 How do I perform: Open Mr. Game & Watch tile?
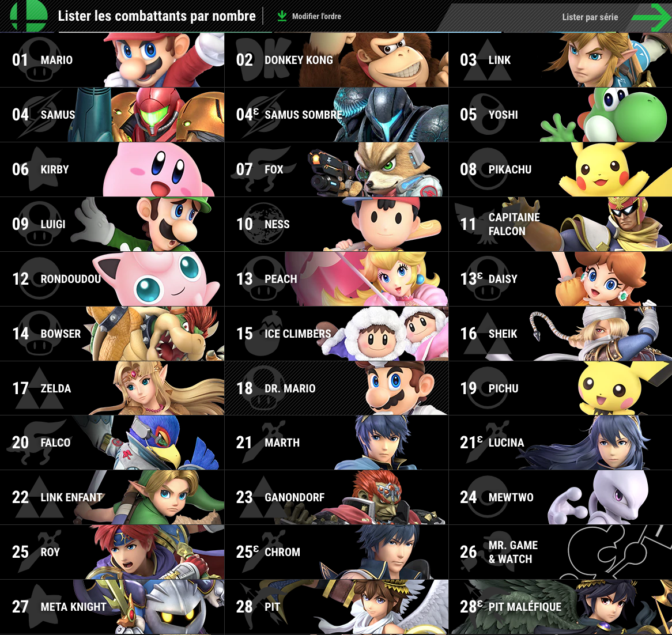point(561,552)
